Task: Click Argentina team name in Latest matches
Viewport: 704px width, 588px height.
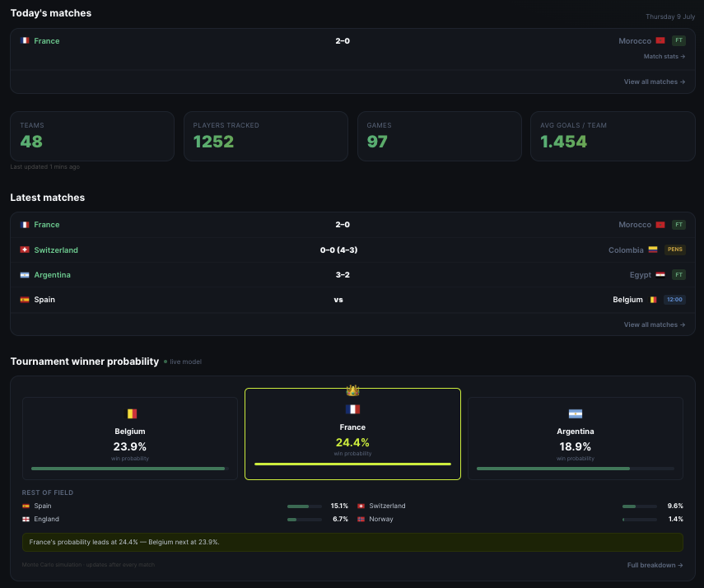Action: (52, 275)
